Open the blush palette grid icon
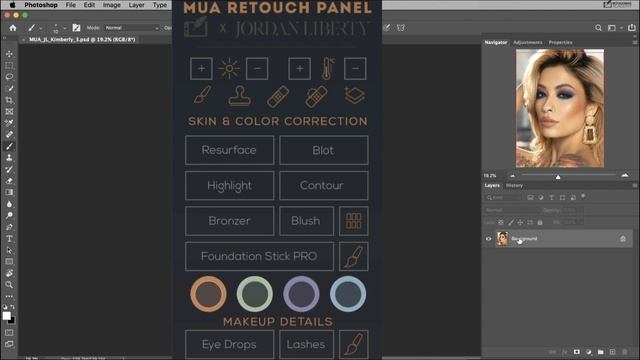The width and height of the screenshot is (640, 360). click(353, 221)
